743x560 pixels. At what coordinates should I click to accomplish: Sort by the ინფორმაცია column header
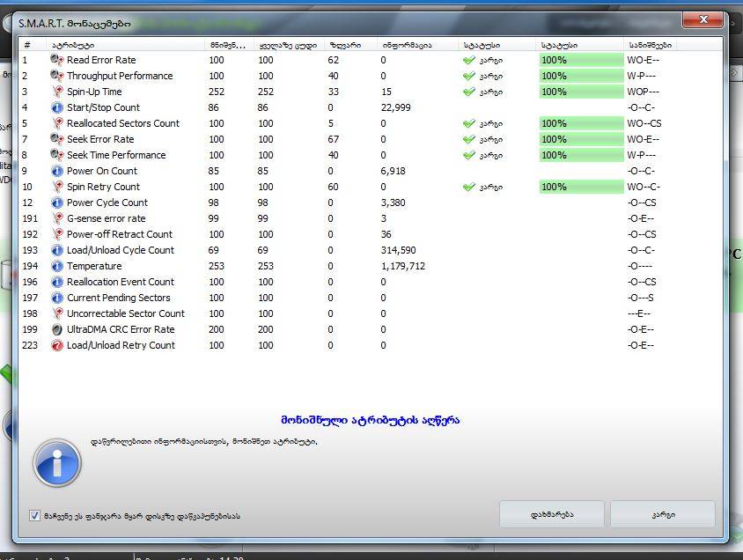417,45
